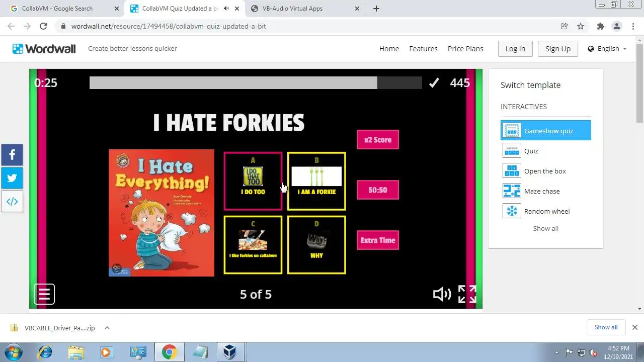The width and height of the screenshot is (644, 362).
Task: Mute the game sound speaker icon
Action: point(442,294)
